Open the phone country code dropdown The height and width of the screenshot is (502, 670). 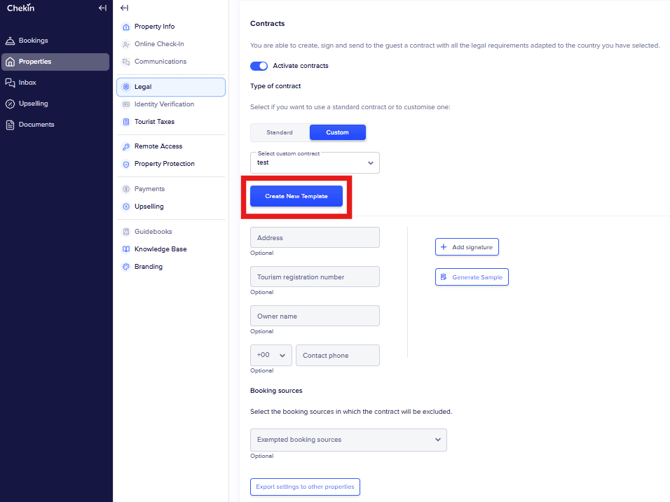pyautogui.click(x=271, y=355)
